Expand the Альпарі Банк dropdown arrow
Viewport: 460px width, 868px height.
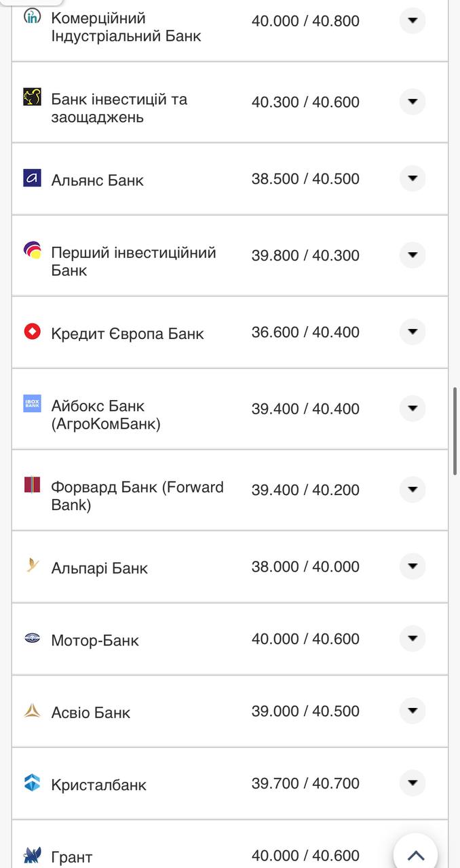click(412, 566)
